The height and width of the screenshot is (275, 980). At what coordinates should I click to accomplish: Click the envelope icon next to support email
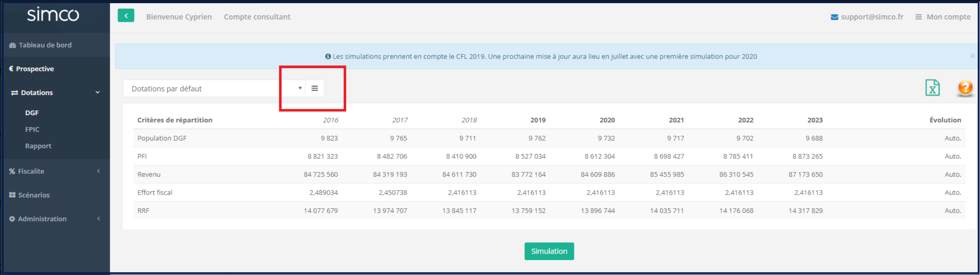[834, 17]
